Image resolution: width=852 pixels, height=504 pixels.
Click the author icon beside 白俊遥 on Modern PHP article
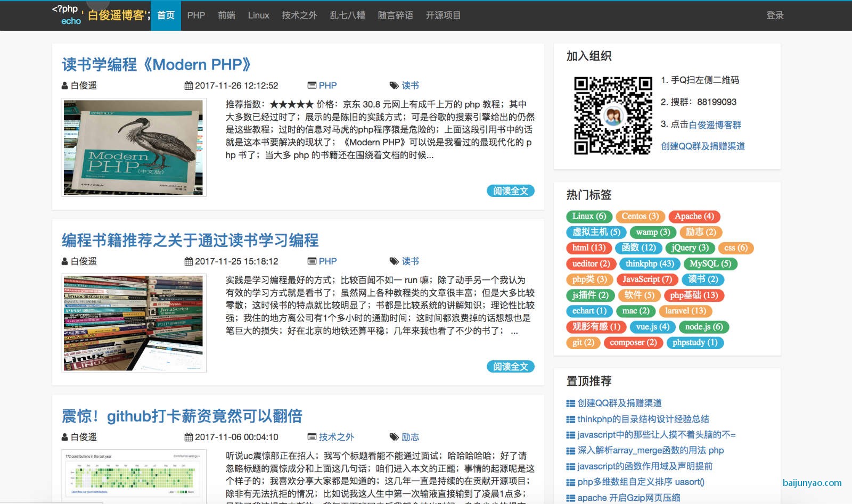(x=64, y=85)
